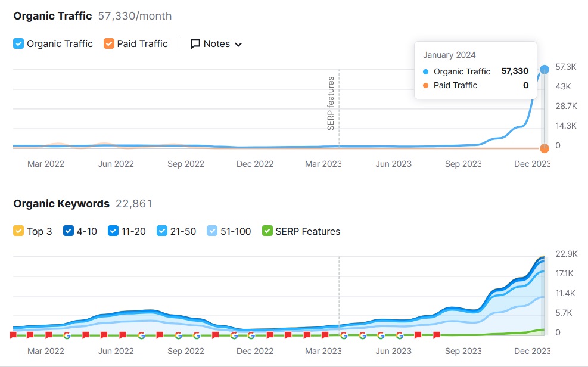Click the SERP features vertical line label
Image resolution: width=588 pixels, height=367 pixels.
(331, 103)
